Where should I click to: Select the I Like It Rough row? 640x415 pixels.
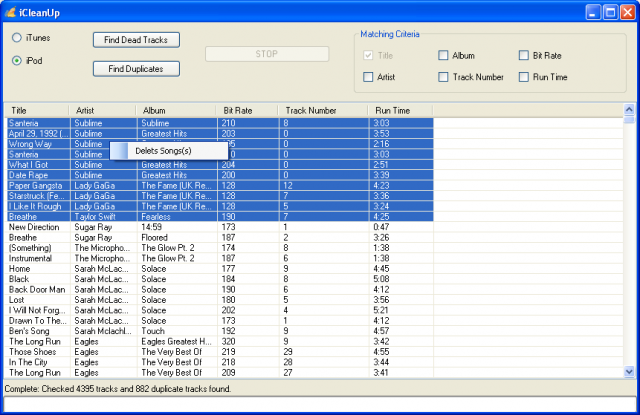220,206
